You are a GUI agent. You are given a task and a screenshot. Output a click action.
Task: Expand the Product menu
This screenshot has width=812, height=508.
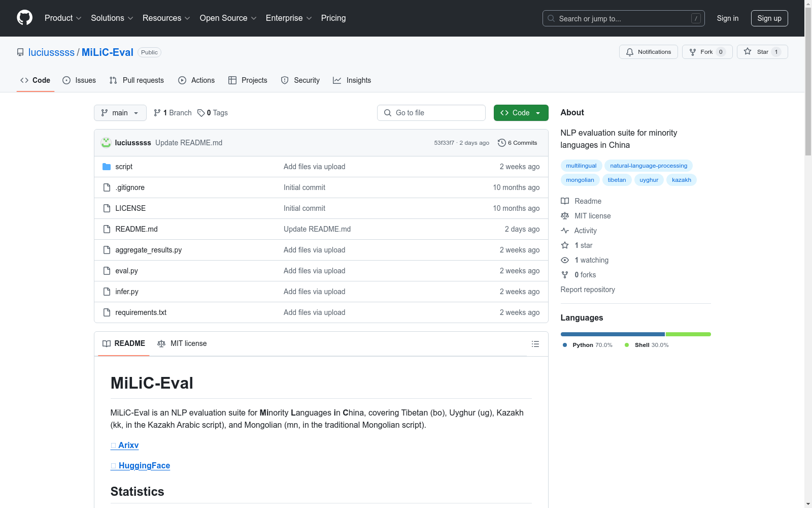click(x=63, y=18)
